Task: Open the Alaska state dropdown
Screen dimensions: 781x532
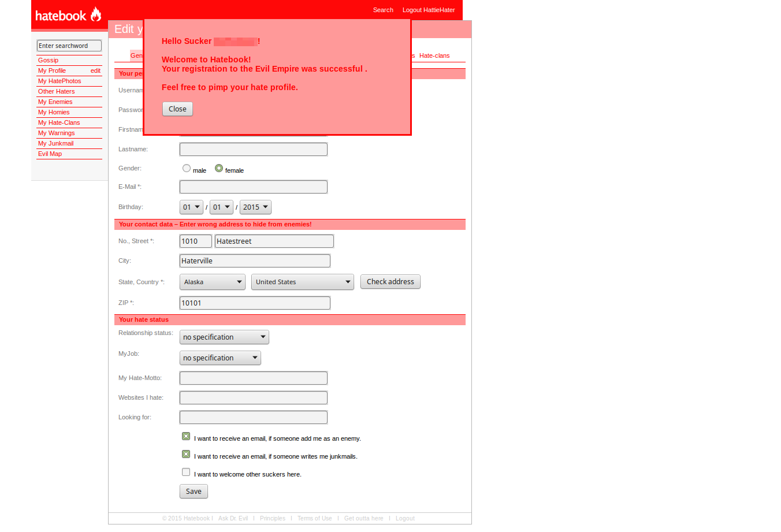Action: click(x=213, y=282)
